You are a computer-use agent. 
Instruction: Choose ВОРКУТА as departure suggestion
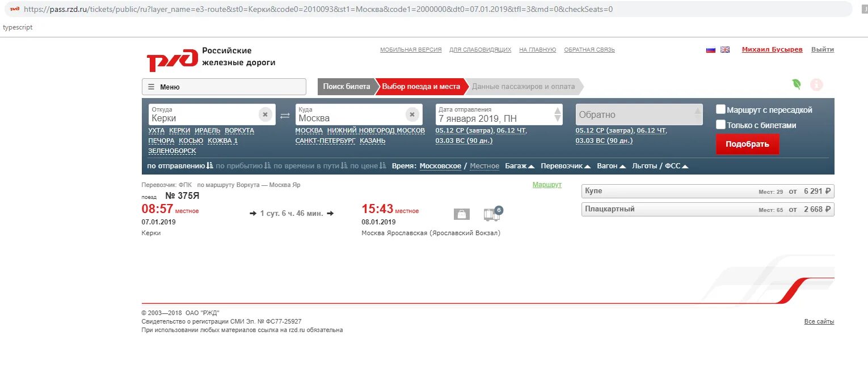click(239, 130)
